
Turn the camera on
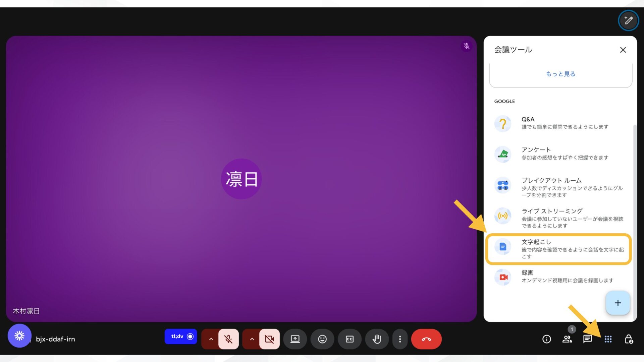[x=269, y=339]
